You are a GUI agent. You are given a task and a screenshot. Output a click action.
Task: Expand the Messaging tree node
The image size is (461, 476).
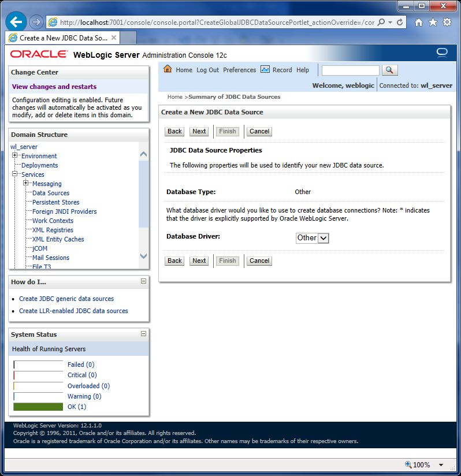pos(26,183)
